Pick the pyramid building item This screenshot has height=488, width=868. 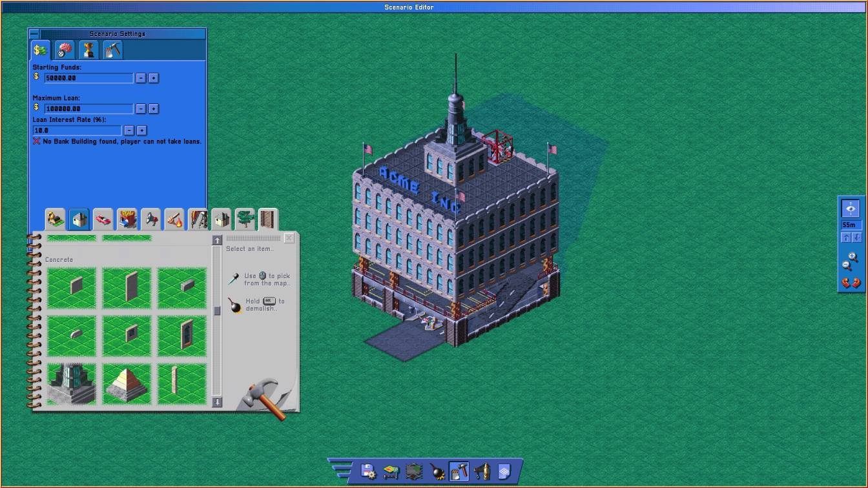(x=127, y=384)
